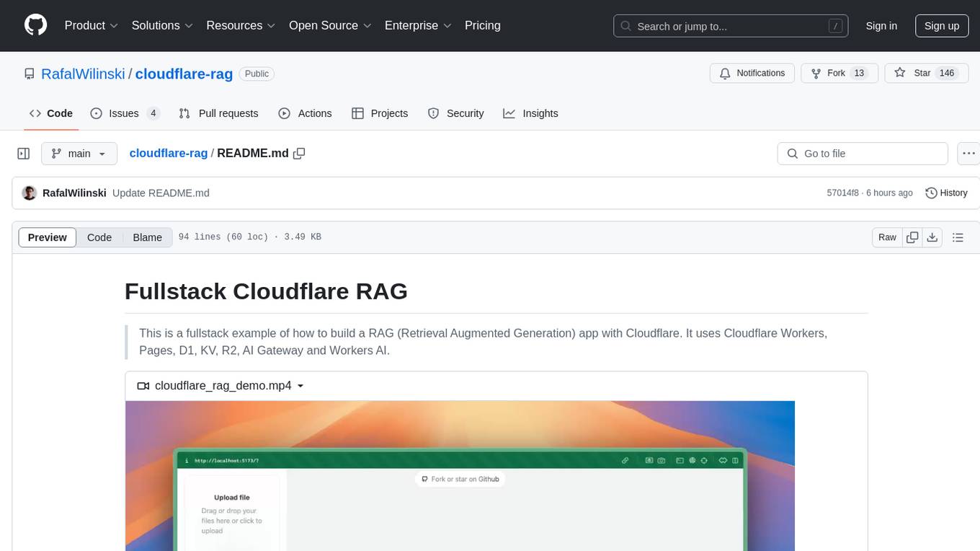Open the Actions tab
Viewport: 980px width, 551px height.
click(305, 113)
